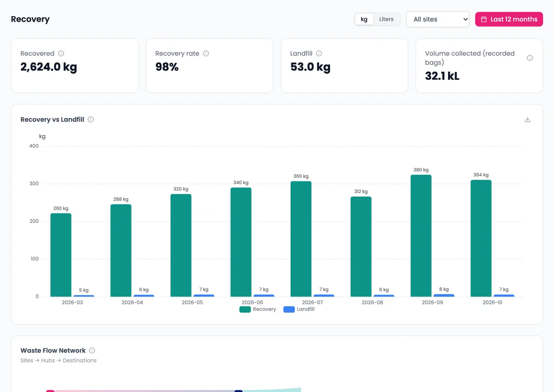Viewport: 554px width, 392px height.
Task: Click the Sites → Hubs → Destinations subtitle
Action: pyautogui.click(x=59, y=361)
